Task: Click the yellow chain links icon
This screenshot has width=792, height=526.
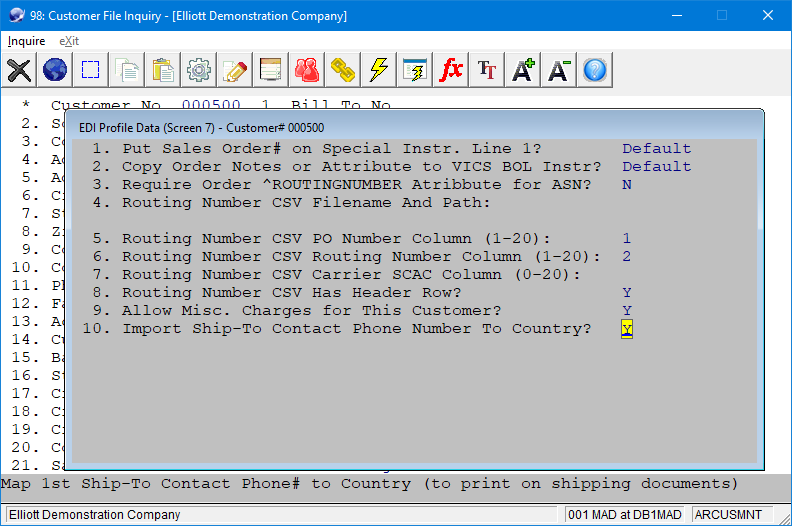Action: (x=342, y=70)
